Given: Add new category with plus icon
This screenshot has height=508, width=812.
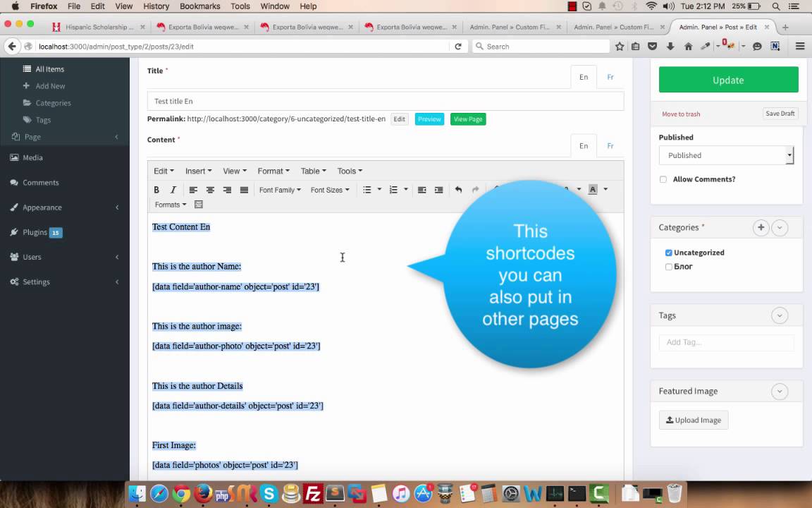Looking at the screenshot, I should click(x=761, y=228).
